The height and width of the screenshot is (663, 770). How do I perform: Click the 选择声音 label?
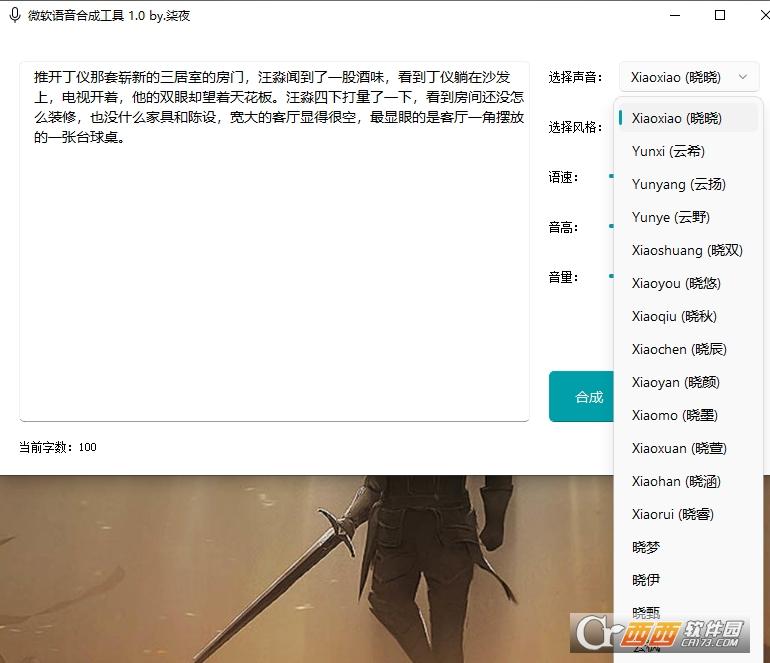click(x=575, y=77)
